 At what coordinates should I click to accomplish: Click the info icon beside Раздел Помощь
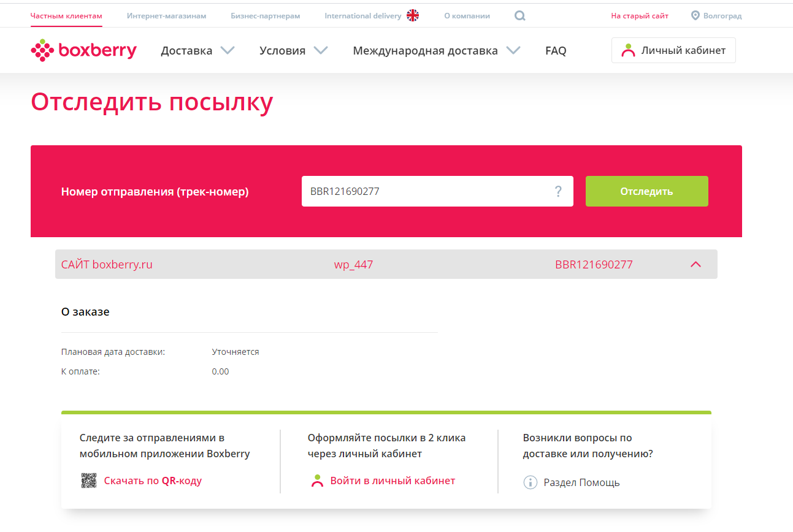[x=531, y=482]
